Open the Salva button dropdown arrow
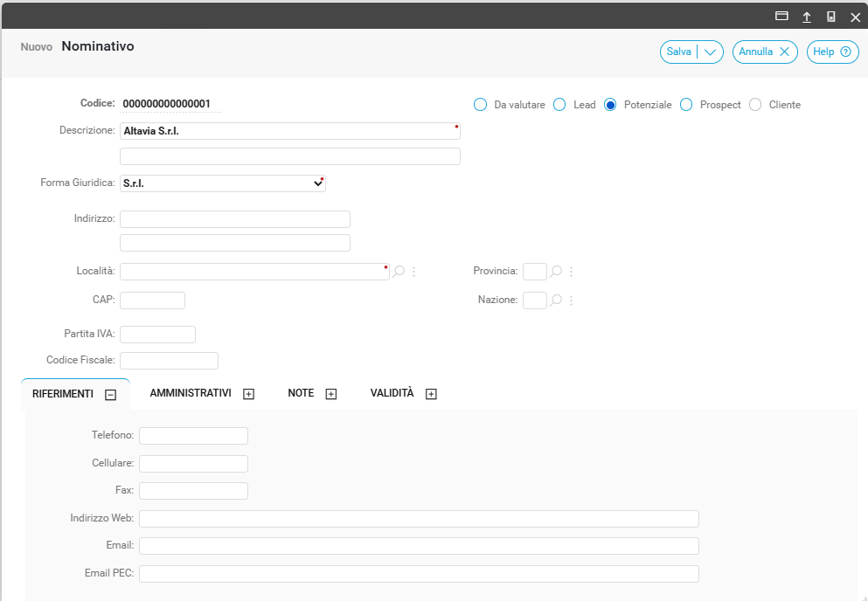The height and width of the screenshot is (601, 868). coord(710,52)
